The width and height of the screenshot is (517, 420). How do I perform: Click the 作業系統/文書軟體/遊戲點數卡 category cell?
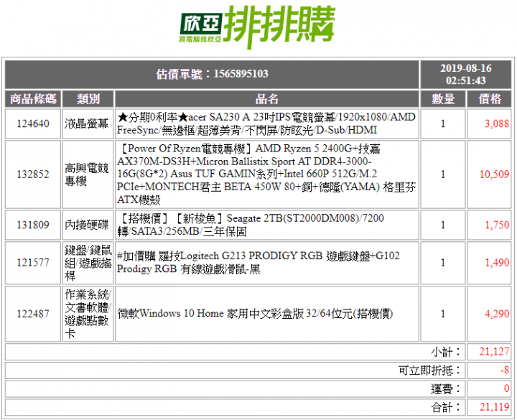click(88, 314)
